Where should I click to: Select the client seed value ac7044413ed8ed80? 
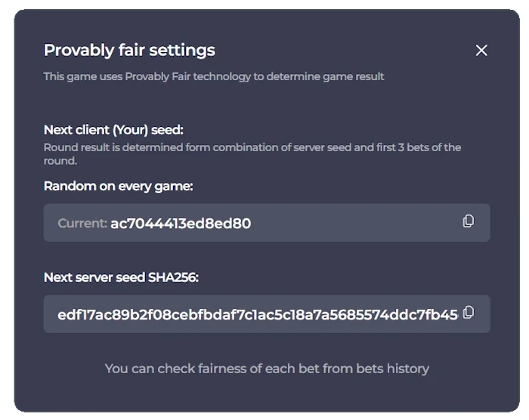click(181, 224)
